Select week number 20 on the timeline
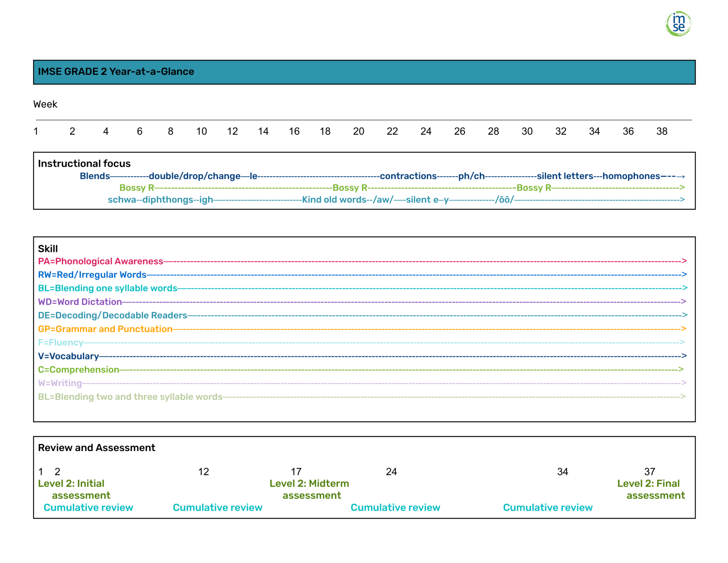This screenshot has width=728, height=563. coord(359,131)
